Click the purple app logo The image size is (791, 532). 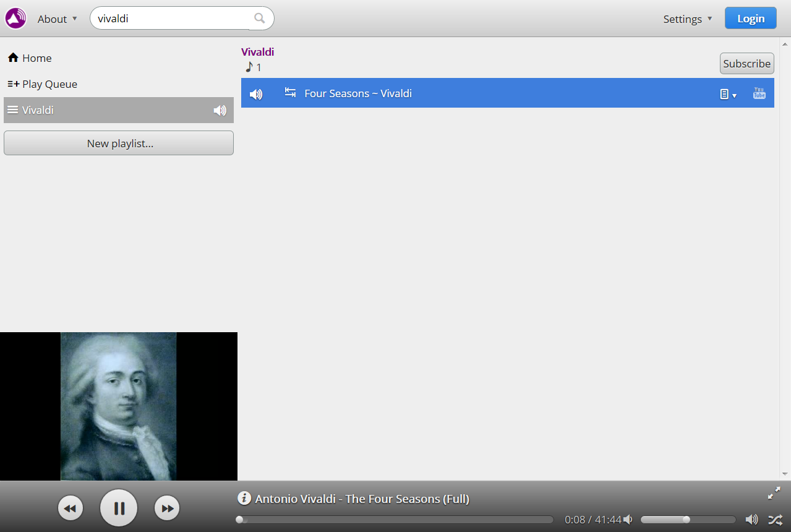16,19
